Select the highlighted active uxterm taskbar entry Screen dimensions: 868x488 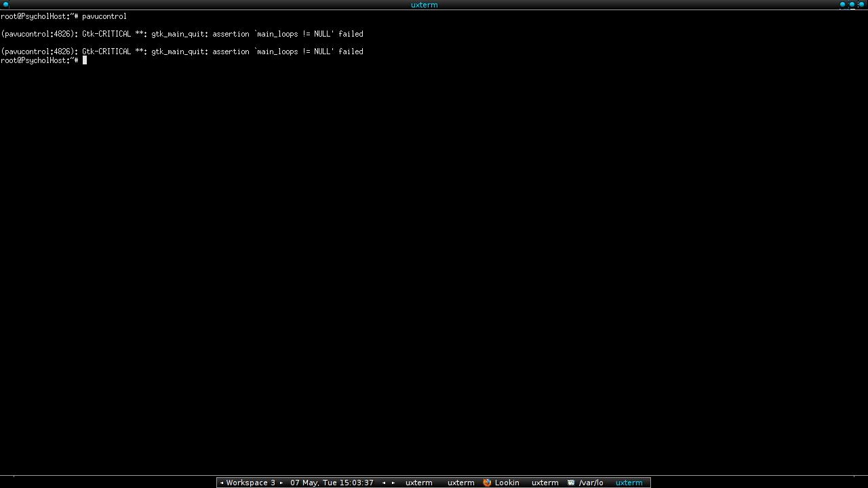pos(629,483)
